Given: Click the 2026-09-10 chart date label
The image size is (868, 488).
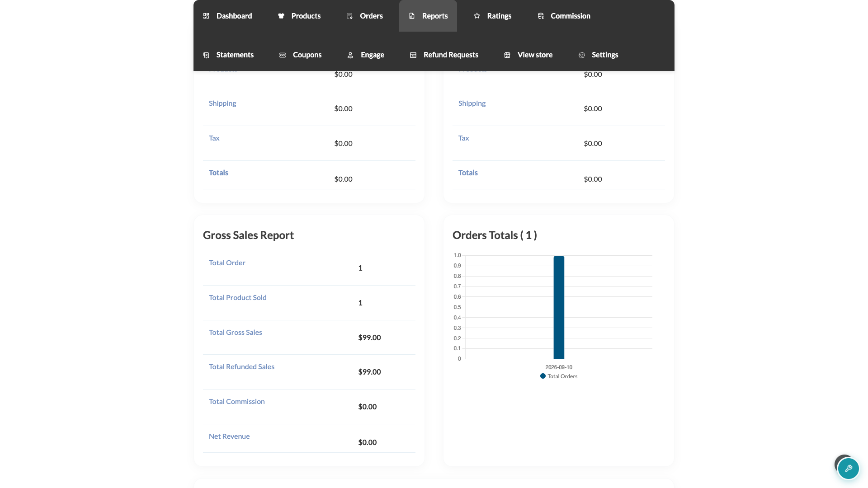Looking at the screenshot, I should tap(559, 367).
